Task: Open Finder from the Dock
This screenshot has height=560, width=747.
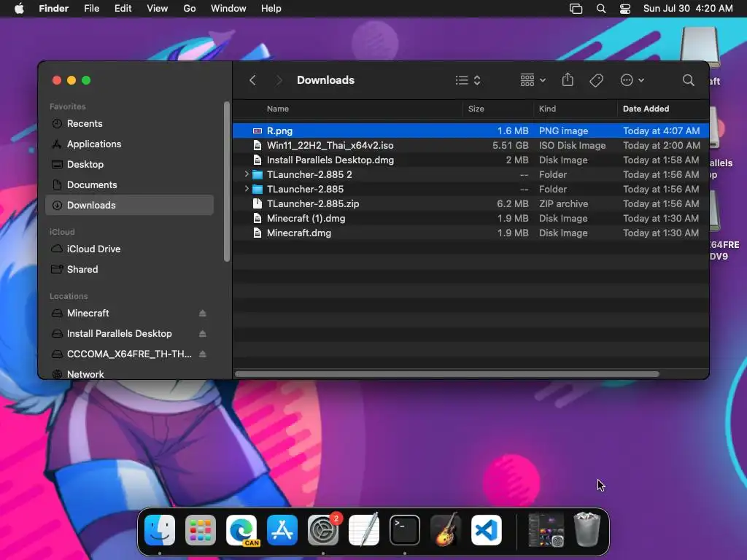Action: click(x=160, y=530)
